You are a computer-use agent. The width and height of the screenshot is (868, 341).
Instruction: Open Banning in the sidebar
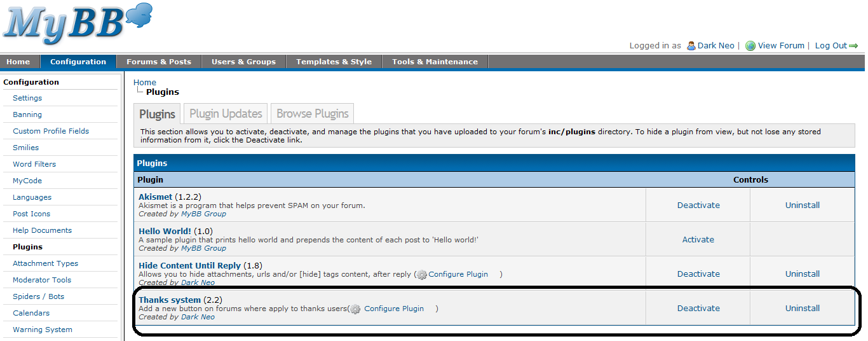[27, 115]
